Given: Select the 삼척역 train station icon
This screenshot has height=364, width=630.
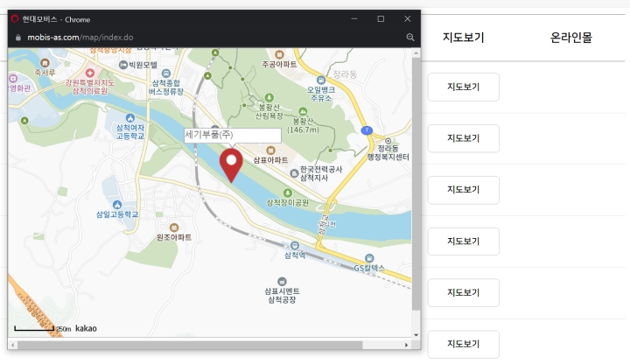Looking at the screenshot, I should pyautogui.click(x=295, y=246).
